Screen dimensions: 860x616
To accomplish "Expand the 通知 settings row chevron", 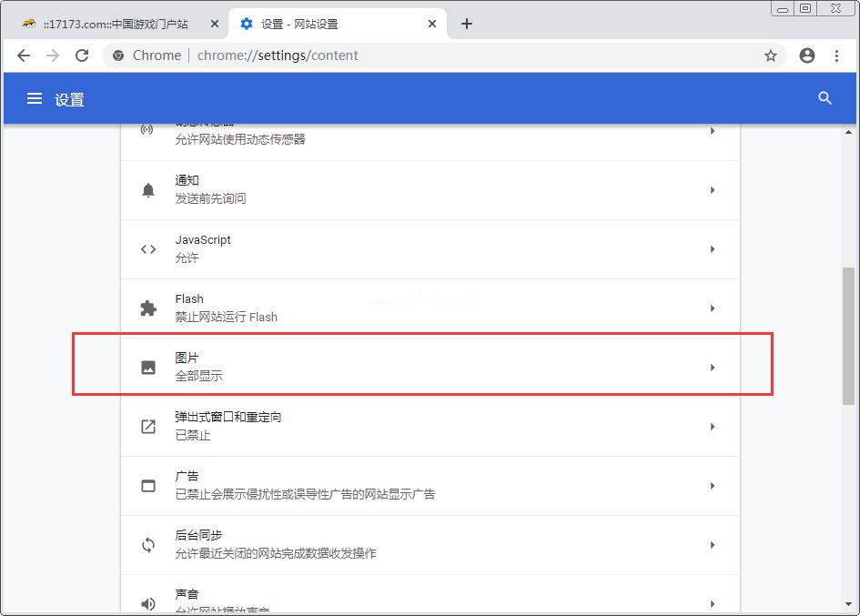I will pos(713,189).
